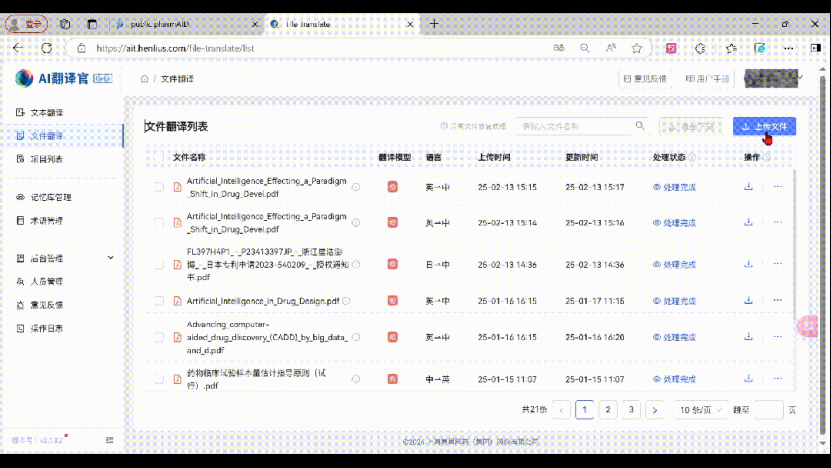The image size is (831, 468).
Task: Check the FL397H4P1 file row checkbox
Action: [159, 264]
